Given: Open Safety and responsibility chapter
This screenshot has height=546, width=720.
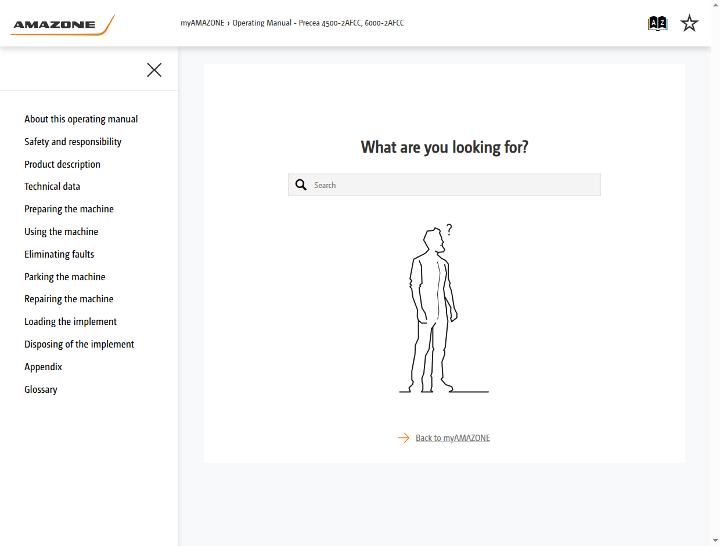Looking at the screenshot, I should [x=73, y=142].
